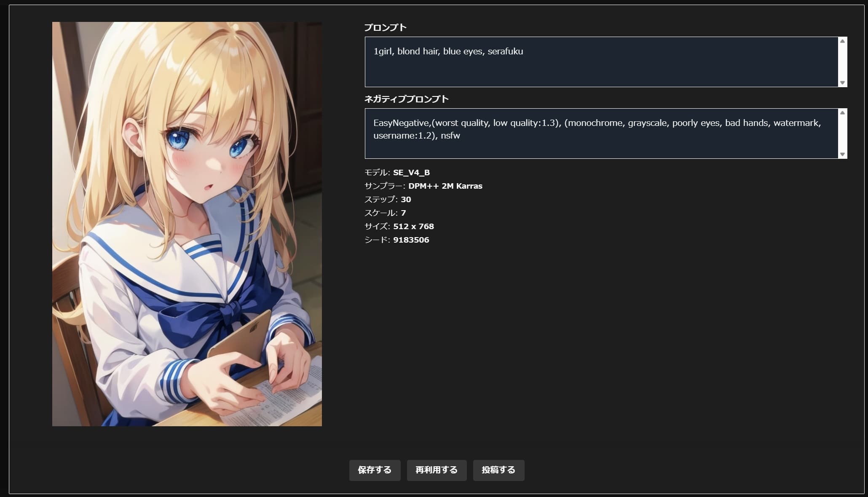Click the negative prompt scrollbar track
This screenshot has height=497, width=868.
click(842, 134)
